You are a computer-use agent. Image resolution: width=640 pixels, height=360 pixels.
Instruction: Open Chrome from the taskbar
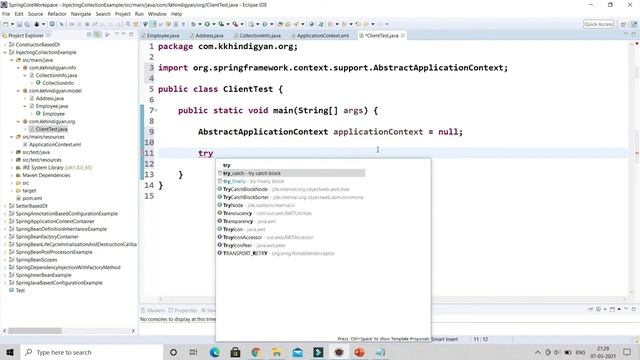[256, 352]
